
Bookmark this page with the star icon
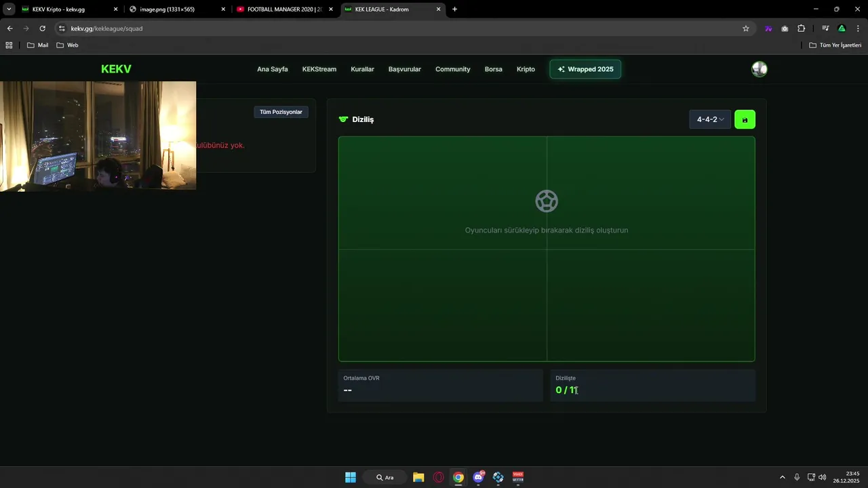click(746, 28)
